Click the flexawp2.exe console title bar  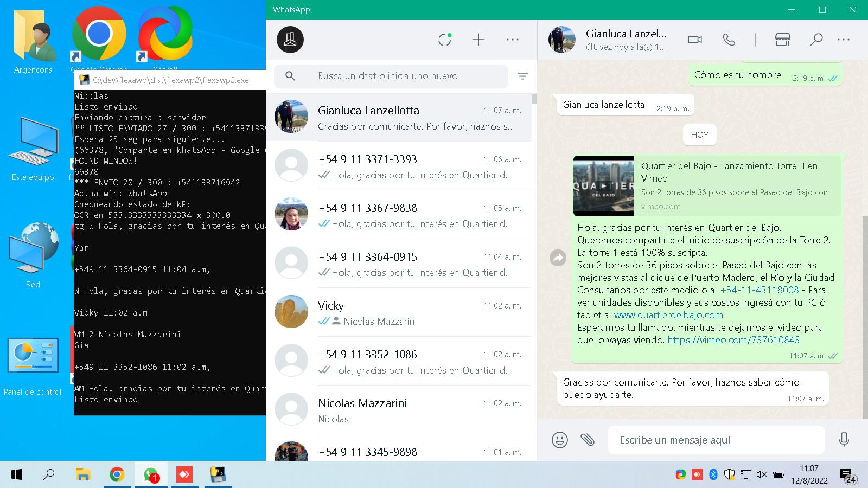point(170,80)
